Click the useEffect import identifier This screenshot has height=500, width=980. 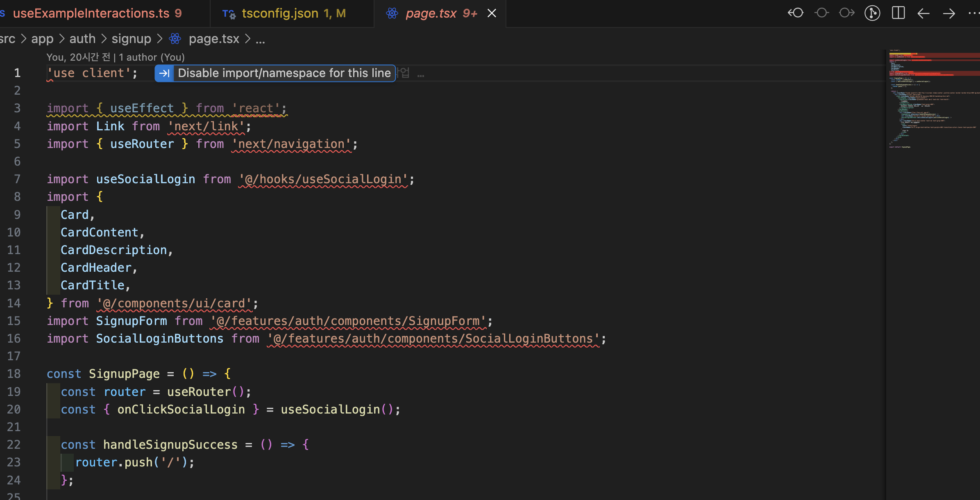142,108
